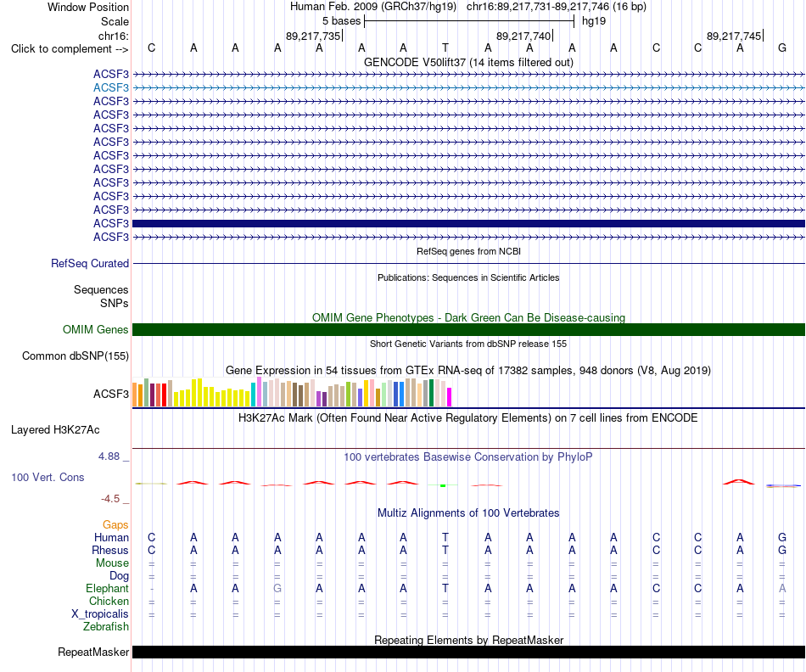
Task: Click the 4.88 PhyloP upper scale value
Action: point(109,456)
